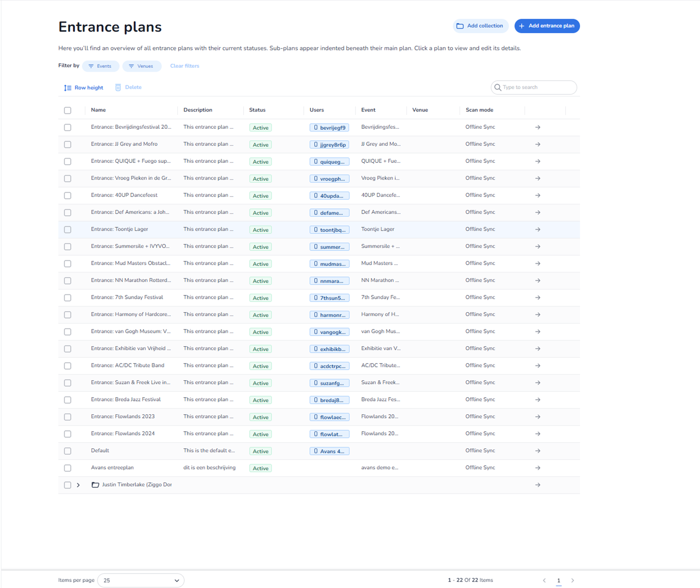700x588 pixels.
Task: Sort by the Name column header
Action: 98,110
